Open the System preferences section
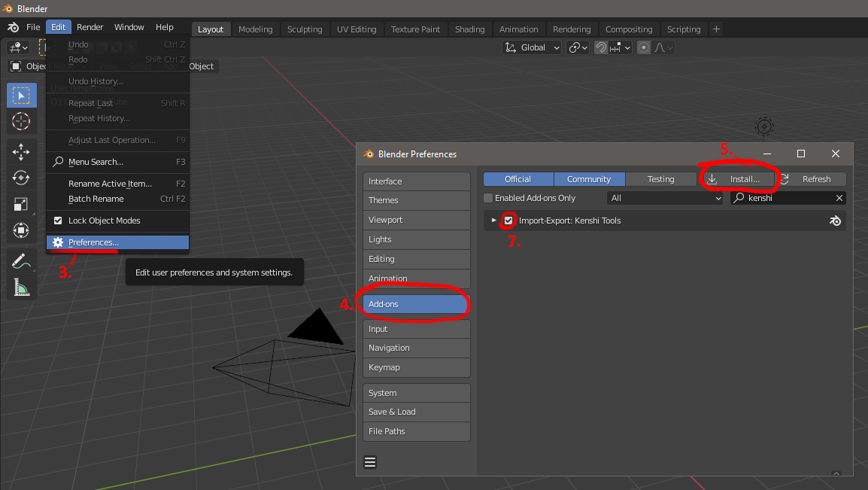This screenshot has width=868, height=490. pos(416,393)
